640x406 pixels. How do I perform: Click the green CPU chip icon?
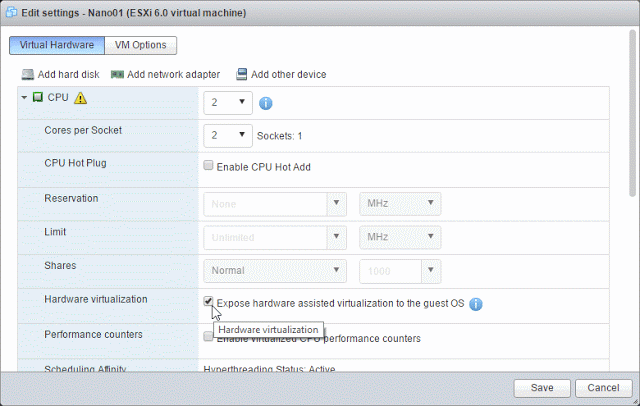point(38,97)
